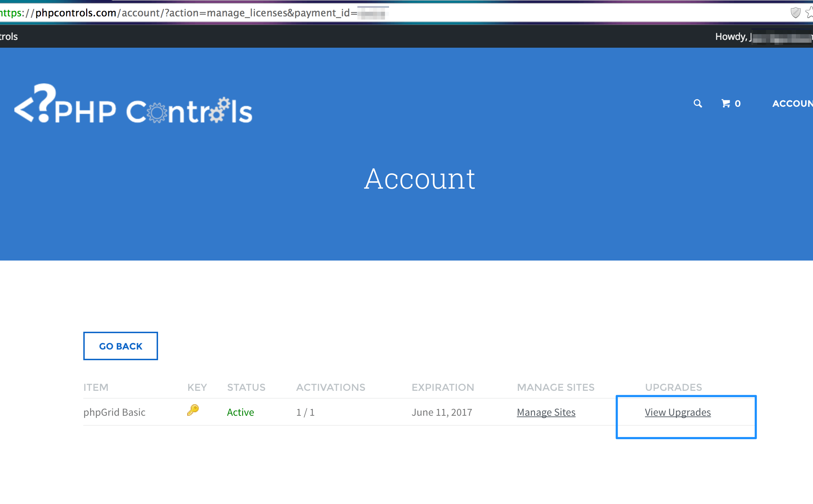The width and height of the screenshot is (813, 504).
Task: Click the PHP Controls logo
Action: coord(133,106)
